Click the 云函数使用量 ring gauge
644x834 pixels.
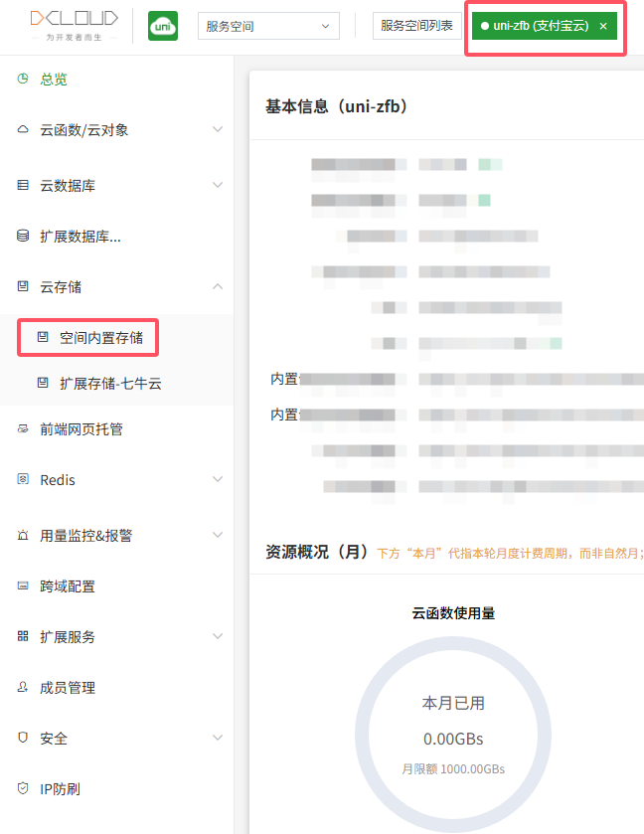tap(453, 735)
